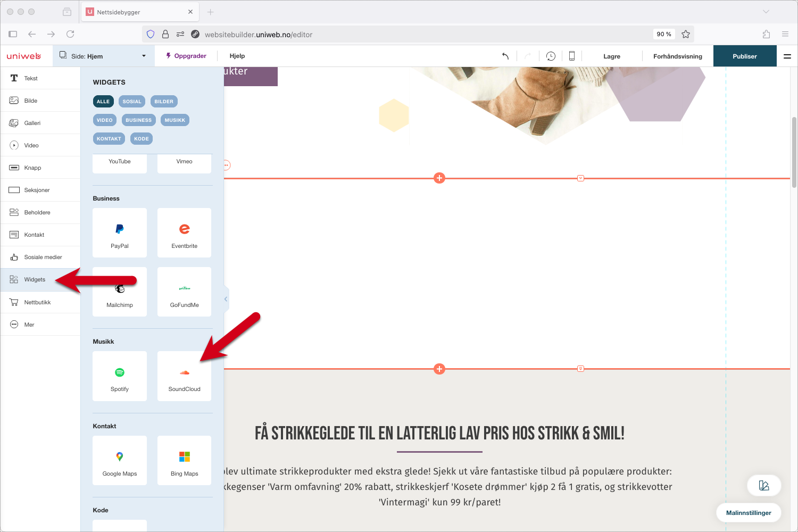The width and height of the screenshot is (798, 532).
Task: Add the Bing Maps widget
Action: (185, 461)
